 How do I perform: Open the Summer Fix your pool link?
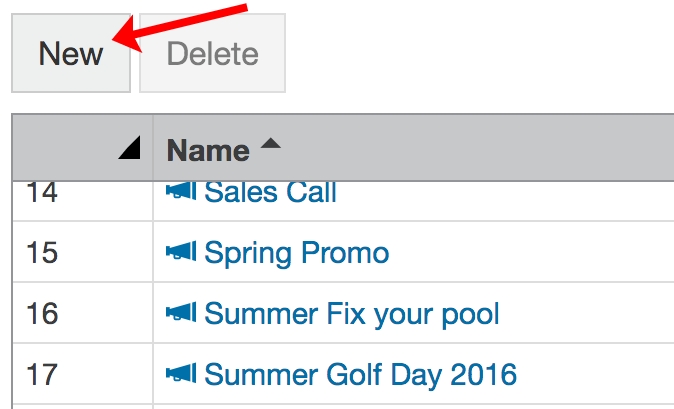pos(352,315)
